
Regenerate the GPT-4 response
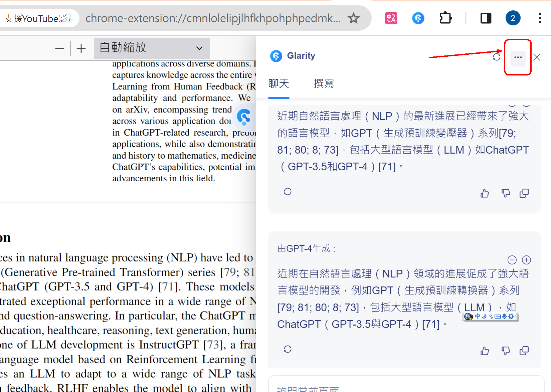coord(288,349)
